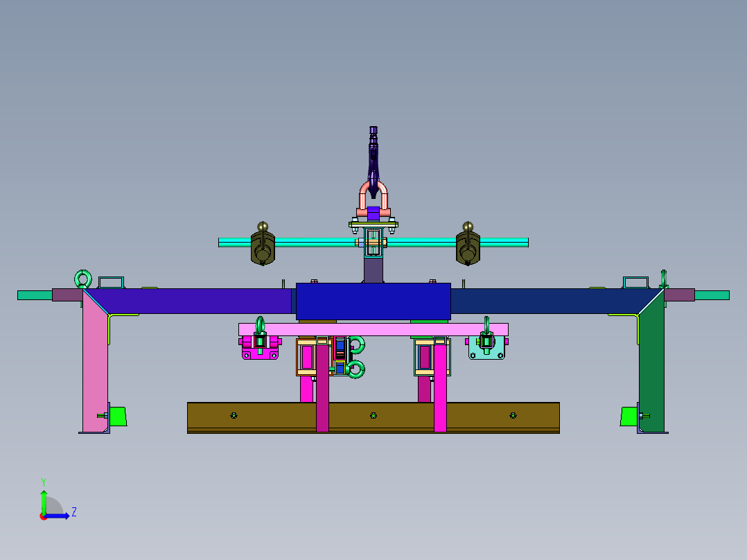Select the teal left end cap
747x560 pixels.
pos(35,295)
